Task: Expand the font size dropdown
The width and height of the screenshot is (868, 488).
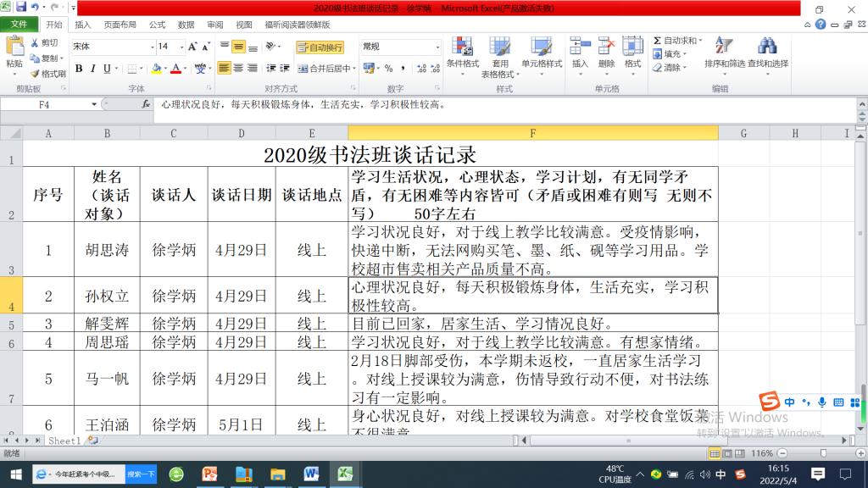Action: 180,47
